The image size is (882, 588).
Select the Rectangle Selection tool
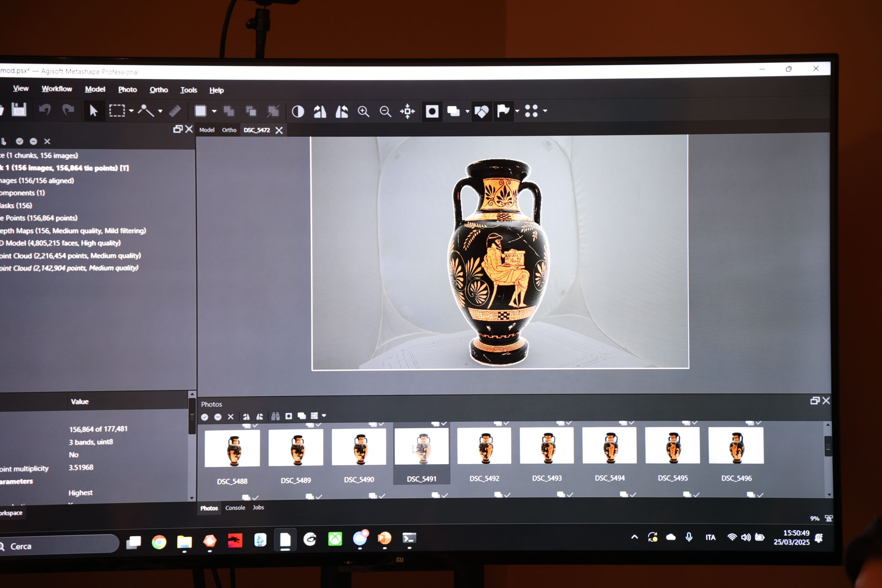coord(117,111)
